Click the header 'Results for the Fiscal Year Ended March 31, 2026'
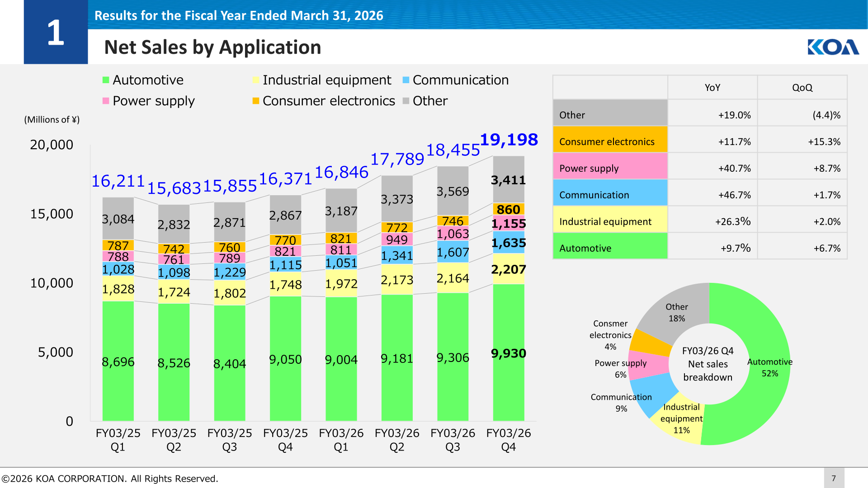 tap(239, 15)
